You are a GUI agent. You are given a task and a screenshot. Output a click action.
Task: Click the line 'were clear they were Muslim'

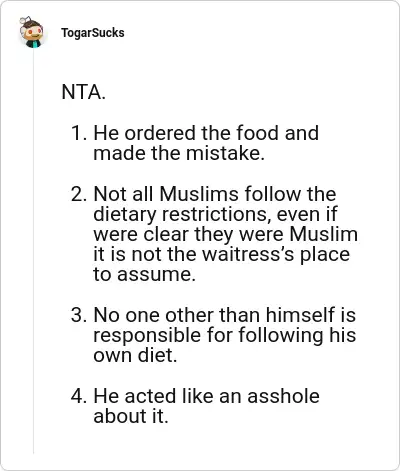pyautogui.click(x=225, y=234)
